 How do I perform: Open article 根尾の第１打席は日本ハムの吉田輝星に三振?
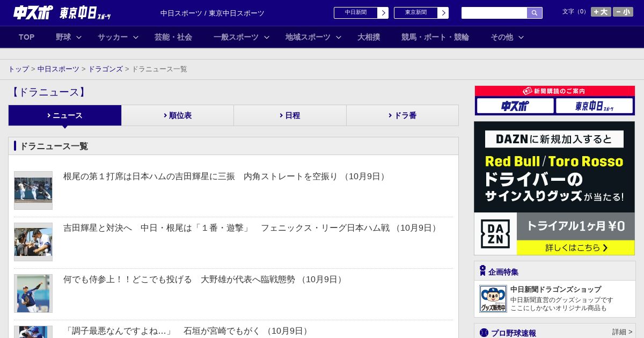[225, 177]
